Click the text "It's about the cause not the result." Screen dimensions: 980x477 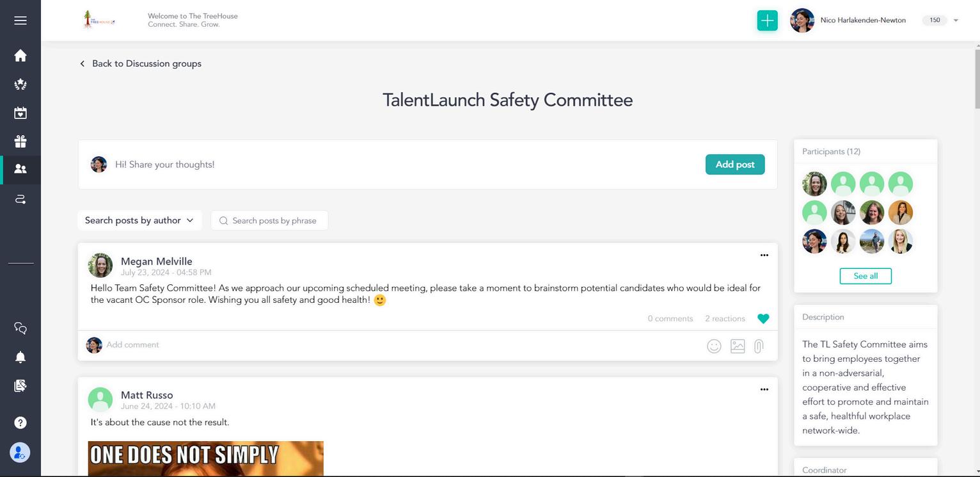coord(160,423)
